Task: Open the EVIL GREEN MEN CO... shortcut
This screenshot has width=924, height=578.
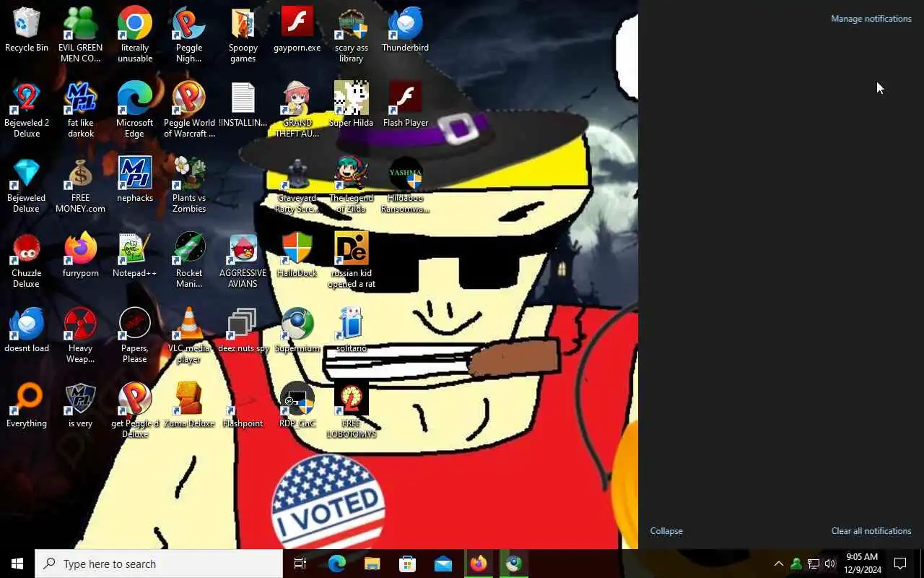Action: (x=80, y=35)
